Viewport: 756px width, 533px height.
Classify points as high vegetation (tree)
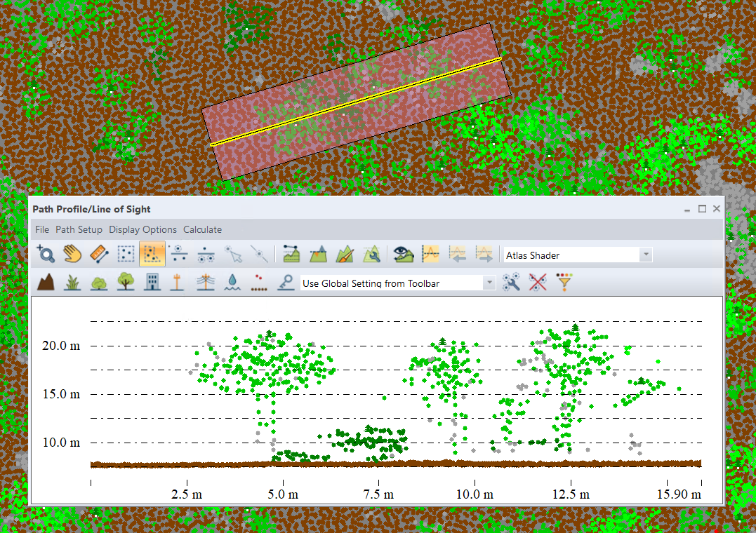(x=126, y=282)
